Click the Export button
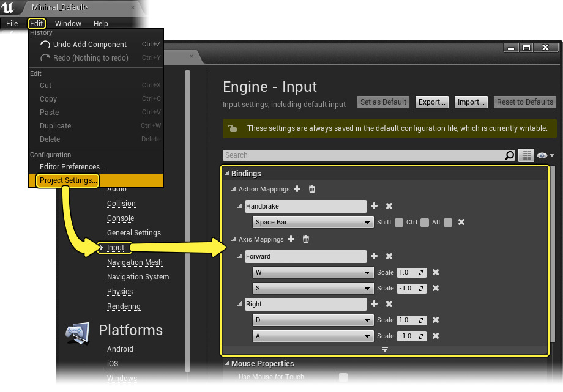Viewport: 563px width, 392px height. point(432,102)
